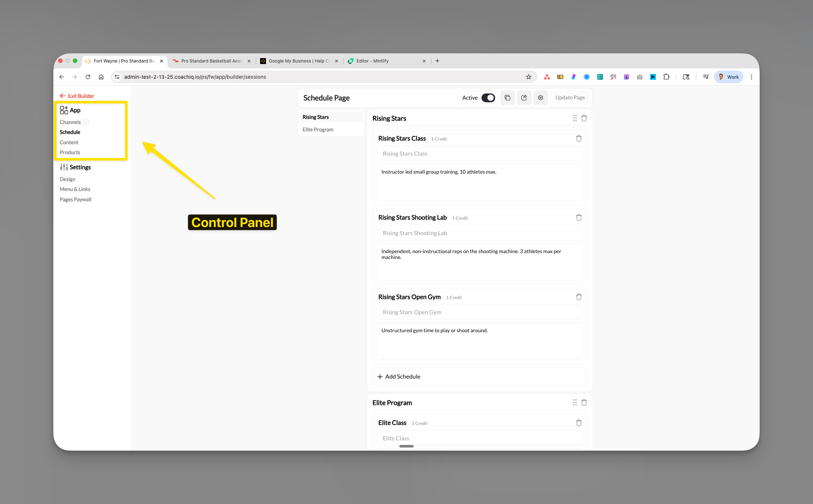813x504 pixels.
Task: Open Products in the App sidebar
Action: [x=70, y=152]
